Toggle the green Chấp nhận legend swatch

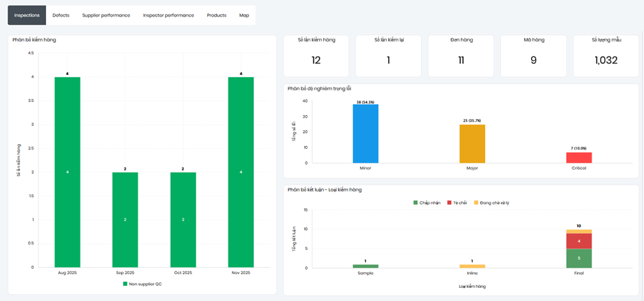[416, 203]
